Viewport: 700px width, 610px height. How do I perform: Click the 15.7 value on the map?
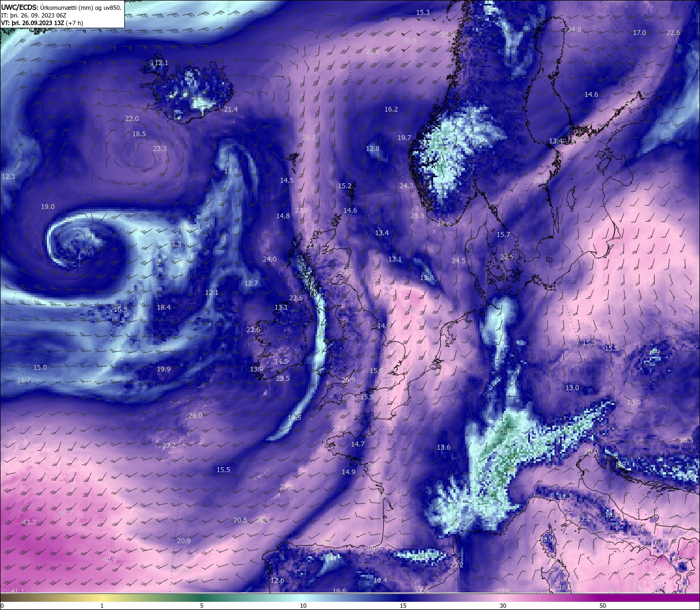point(503,235)
